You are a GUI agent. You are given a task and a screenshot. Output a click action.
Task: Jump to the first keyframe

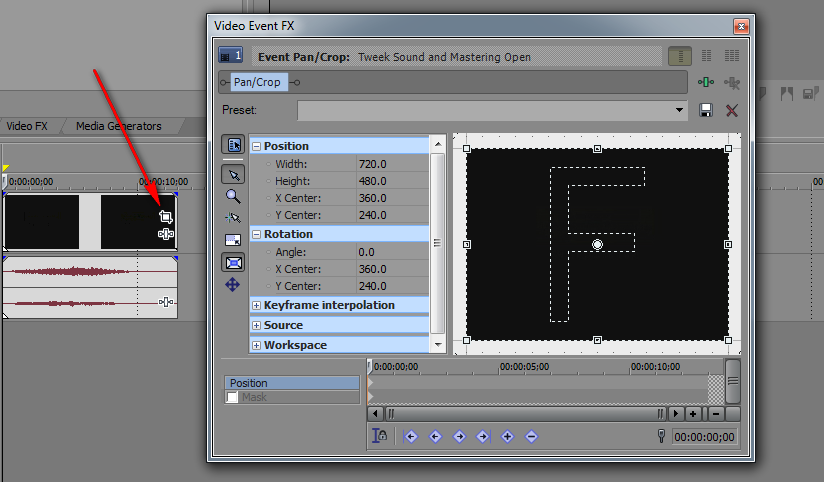411,436
